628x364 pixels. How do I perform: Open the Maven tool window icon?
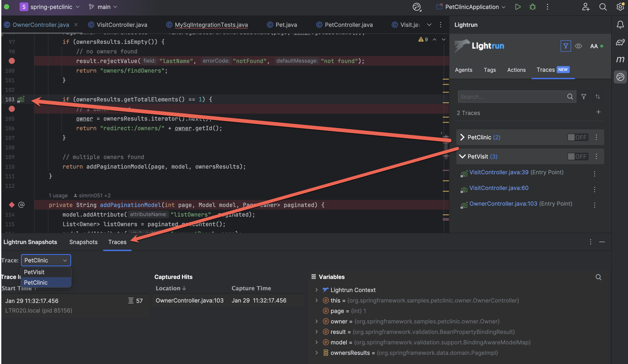(620, 59)
